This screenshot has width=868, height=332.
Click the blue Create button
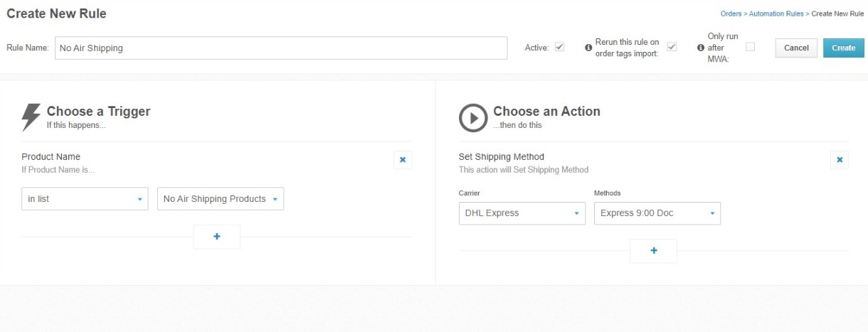tap(844, 48)
